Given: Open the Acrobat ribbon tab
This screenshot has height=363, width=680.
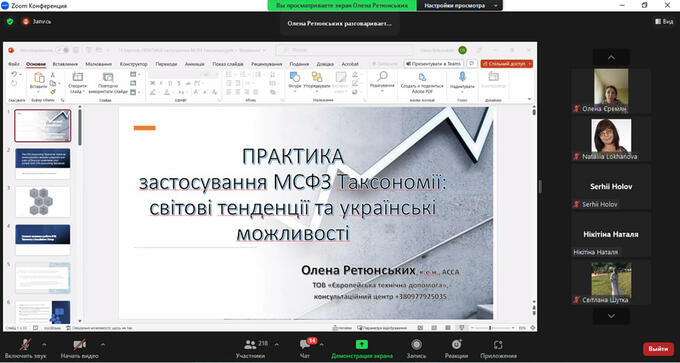Looking at the screenshot, I should [350, 64].
